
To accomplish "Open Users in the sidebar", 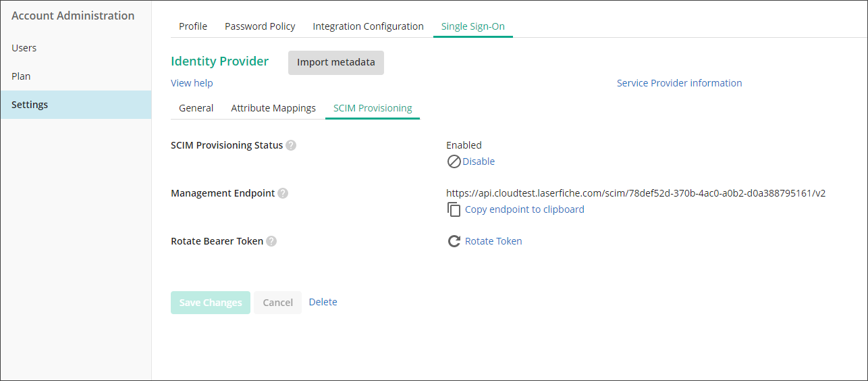I will point(76,48).
